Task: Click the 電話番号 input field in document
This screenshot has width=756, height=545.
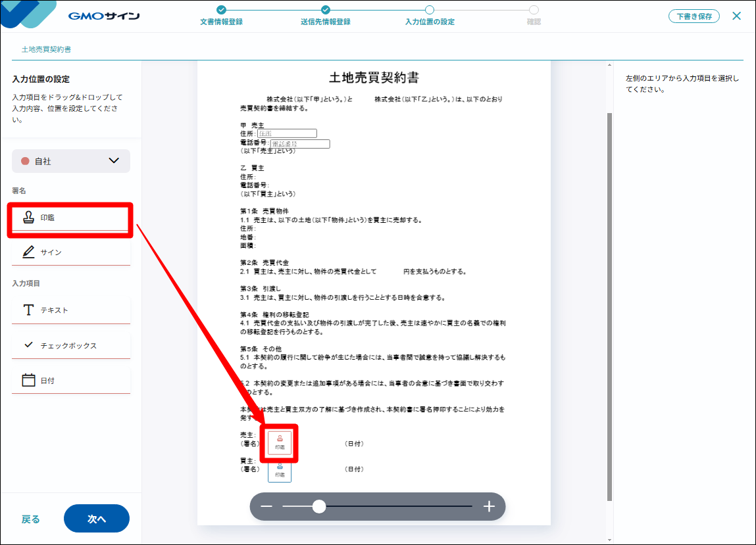Action: click(300, 143)
